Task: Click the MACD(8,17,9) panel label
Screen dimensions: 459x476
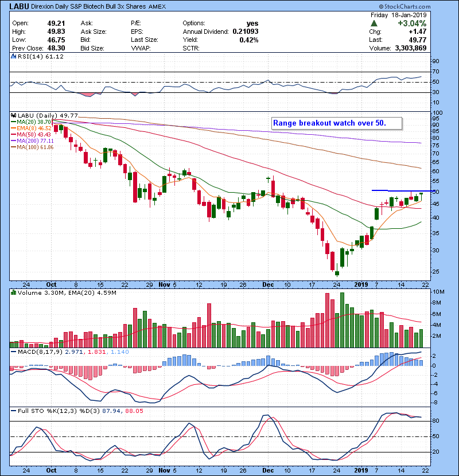Action: 40,352
